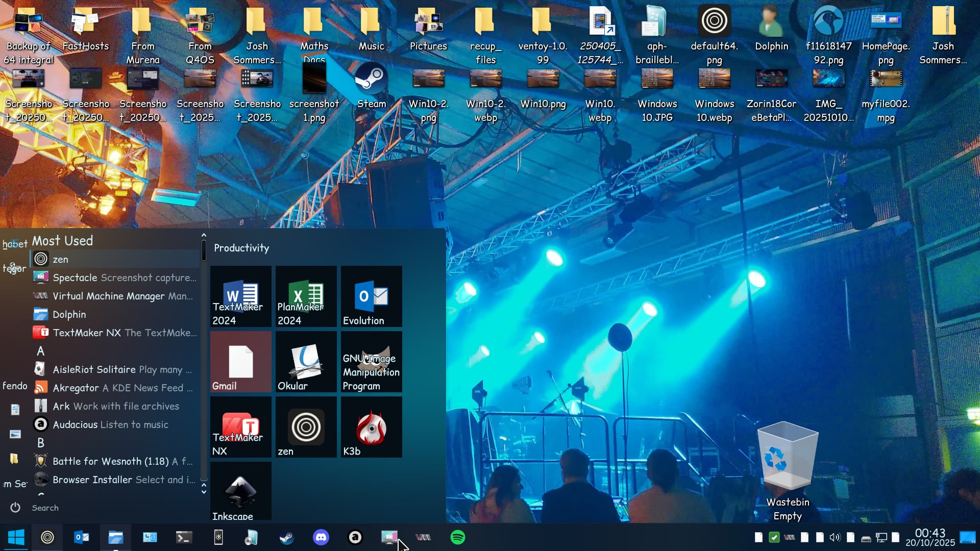The image size is (980, 551).
Task: Launch the Okular tile
Action: pyautogui.click(x=306, y=362)
